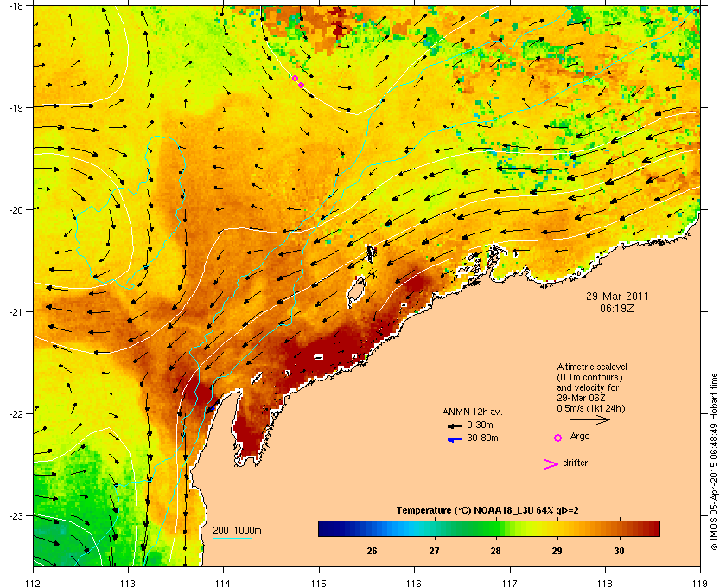Click the longitude label 114
726x588 pixels.
[223, 583]
